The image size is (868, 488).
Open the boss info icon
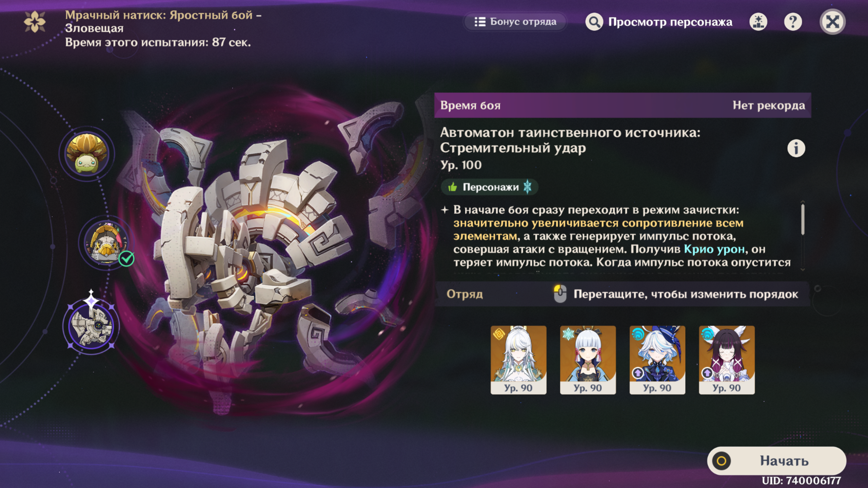coord(796,148)
